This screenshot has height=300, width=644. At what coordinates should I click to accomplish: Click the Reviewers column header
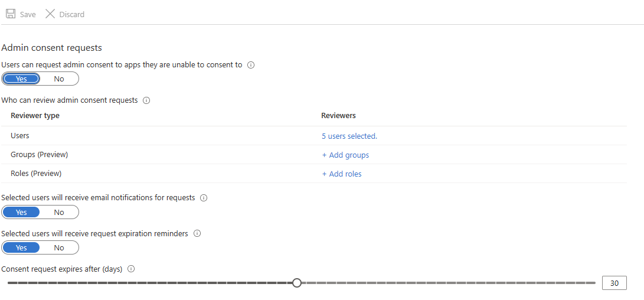pyautogui.click(x=338, y=116)
